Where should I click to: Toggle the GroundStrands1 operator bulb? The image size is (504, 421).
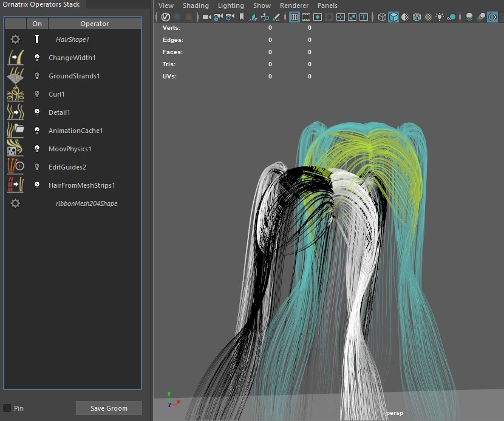click(x=37, y=76)
